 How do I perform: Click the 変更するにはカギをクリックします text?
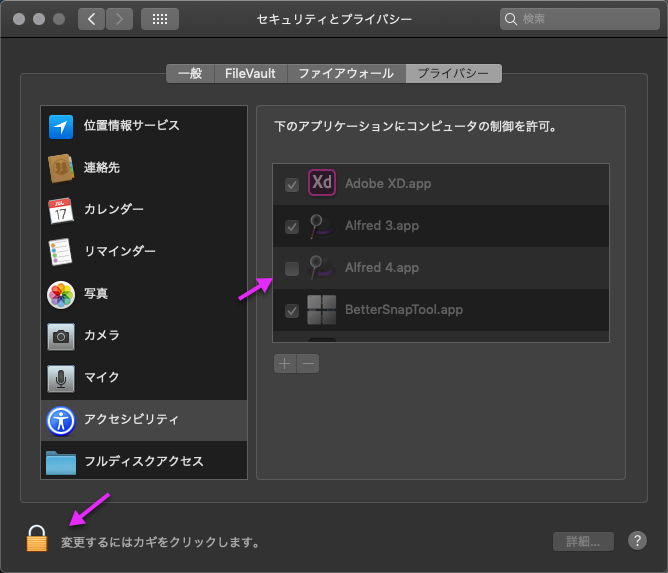(161, 542)
